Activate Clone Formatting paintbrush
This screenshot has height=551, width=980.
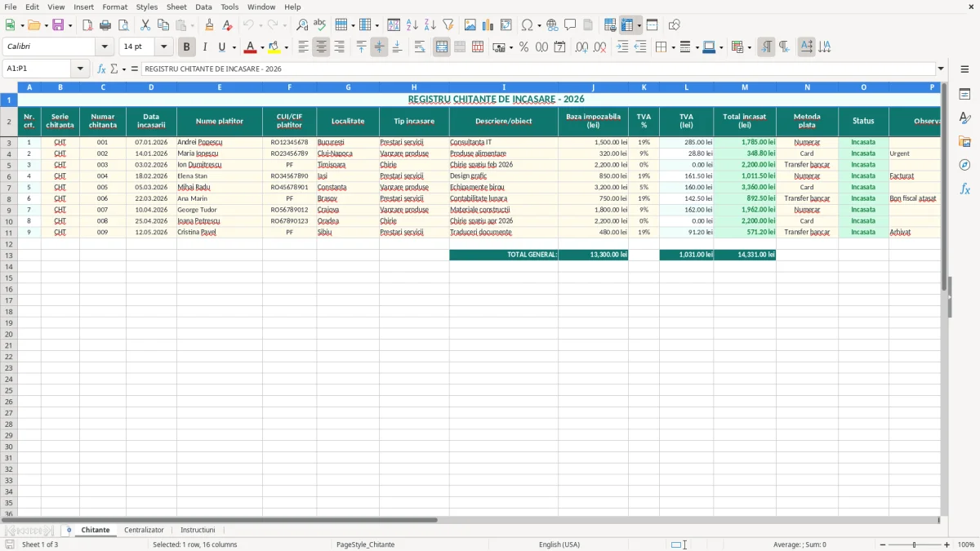pos(210,25)
